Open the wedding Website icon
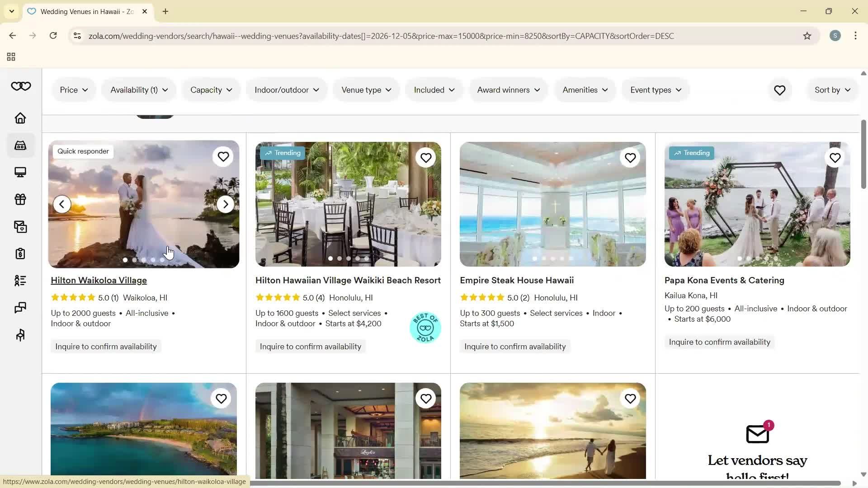The image size is (868, 488). pyautogui.click(x=20, y=172)
